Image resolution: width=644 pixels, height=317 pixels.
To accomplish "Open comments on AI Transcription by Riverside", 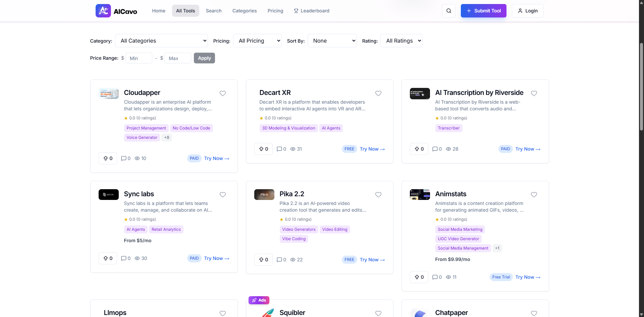I will (437, 149).
